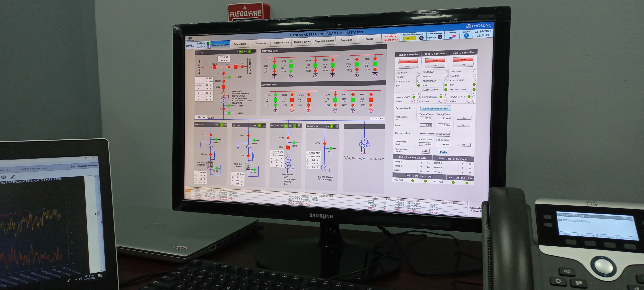644x290 pixels.
Task: Click the Ayuda help question-mark icon
Action: click(x=466, y=35)
